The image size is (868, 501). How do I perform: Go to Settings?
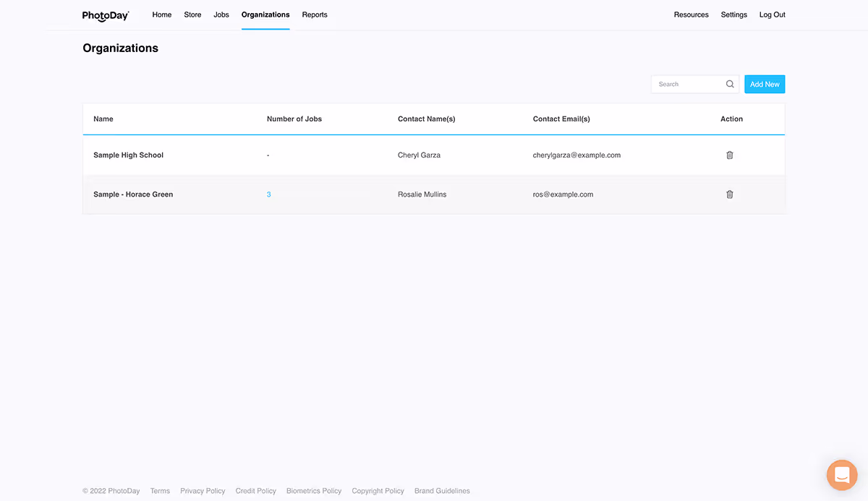pos(733,14)
